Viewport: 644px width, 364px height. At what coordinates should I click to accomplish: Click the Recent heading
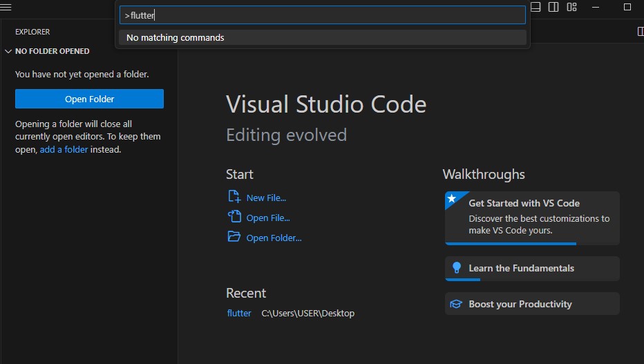tap(246, 293)
